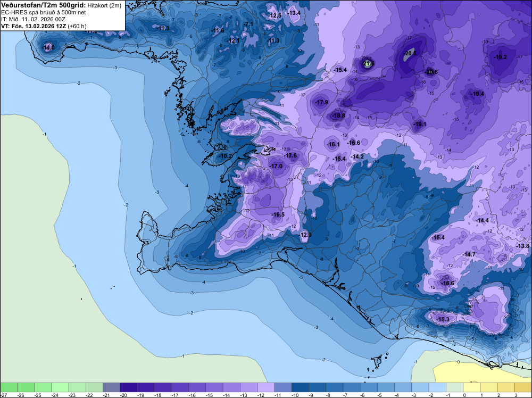The image size is (532, 398).
Task: Select the -13.4 temperature label
Action: [294, 13]
